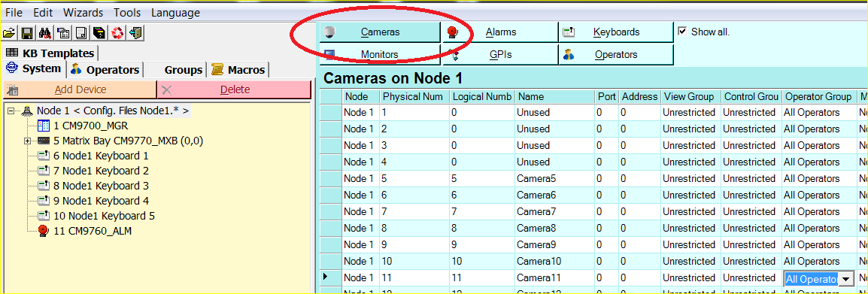Open the Tools menu

click(127, 12)
